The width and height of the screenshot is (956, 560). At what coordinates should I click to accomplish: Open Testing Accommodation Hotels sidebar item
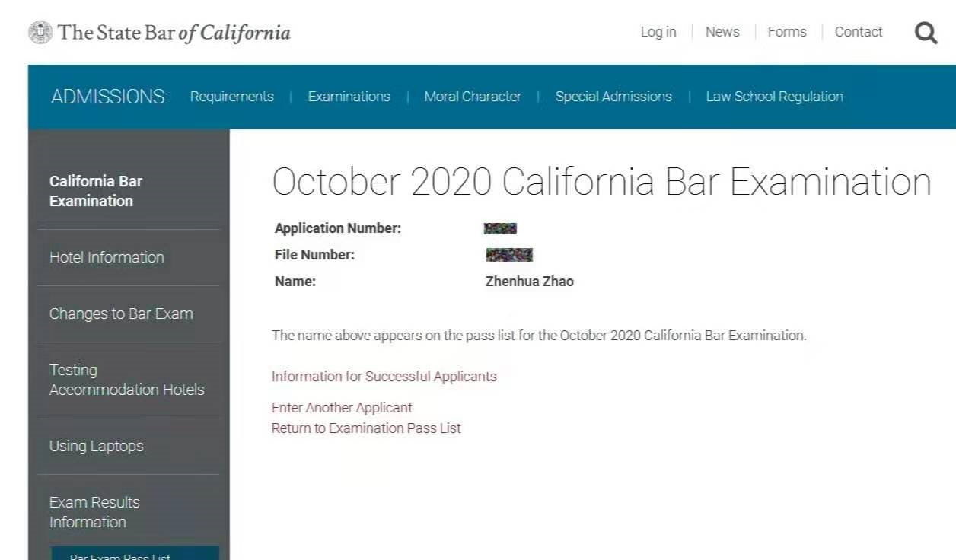click(x=126, y=380)
